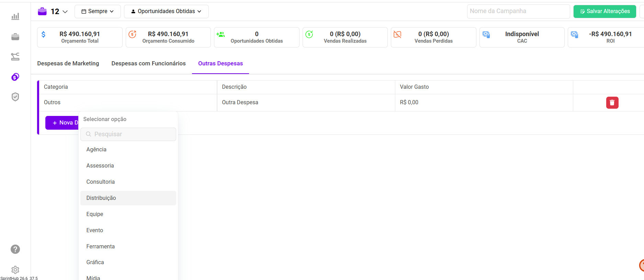Choose the Consultoria option
644x280 pixels.
(x=101, y=182)
